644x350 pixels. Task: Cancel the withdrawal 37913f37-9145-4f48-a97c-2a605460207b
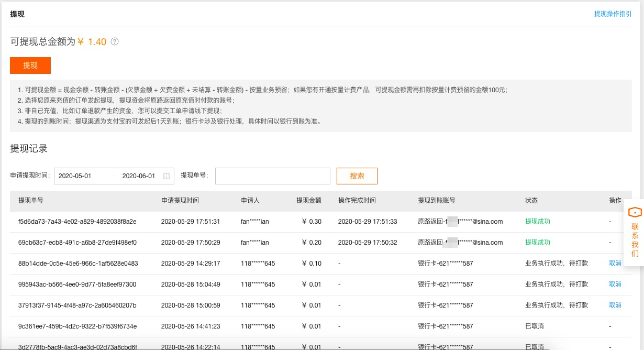click(x=615, y=305)
